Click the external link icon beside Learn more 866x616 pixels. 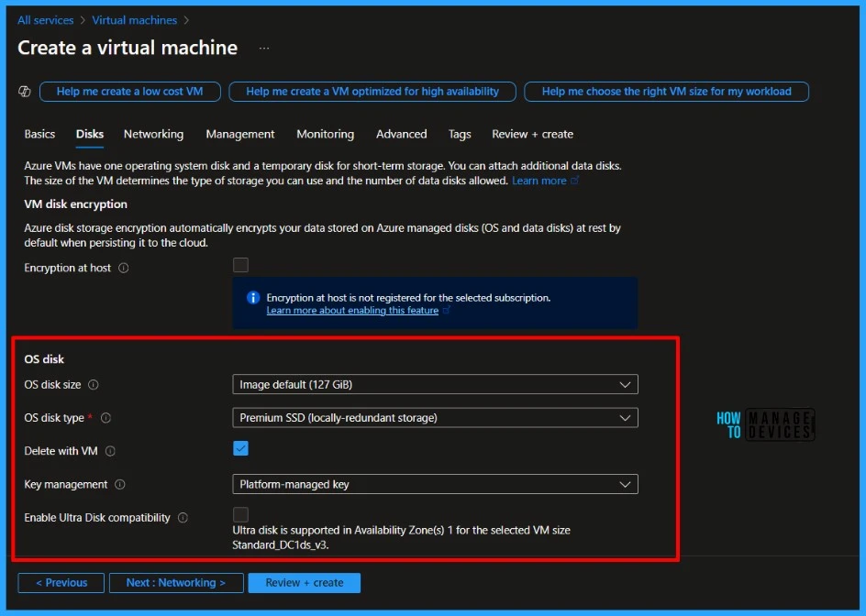(x=575, y=181)
